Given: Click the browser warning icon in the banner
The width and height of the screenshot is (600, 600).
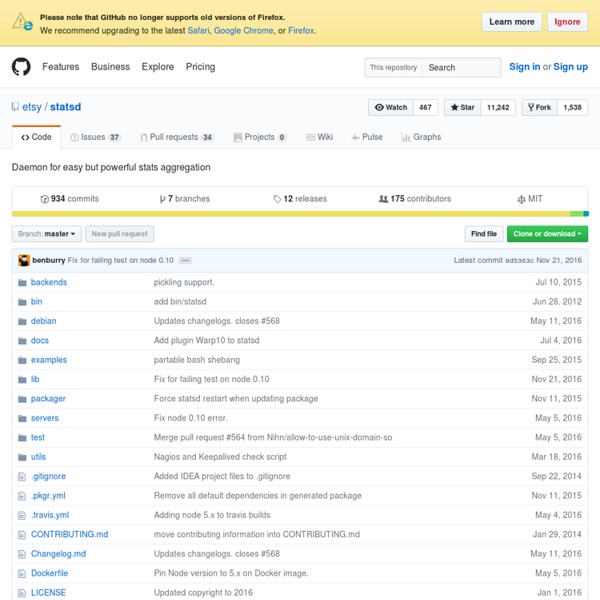Looking at the screenshot, I should [x=22, y=22].
